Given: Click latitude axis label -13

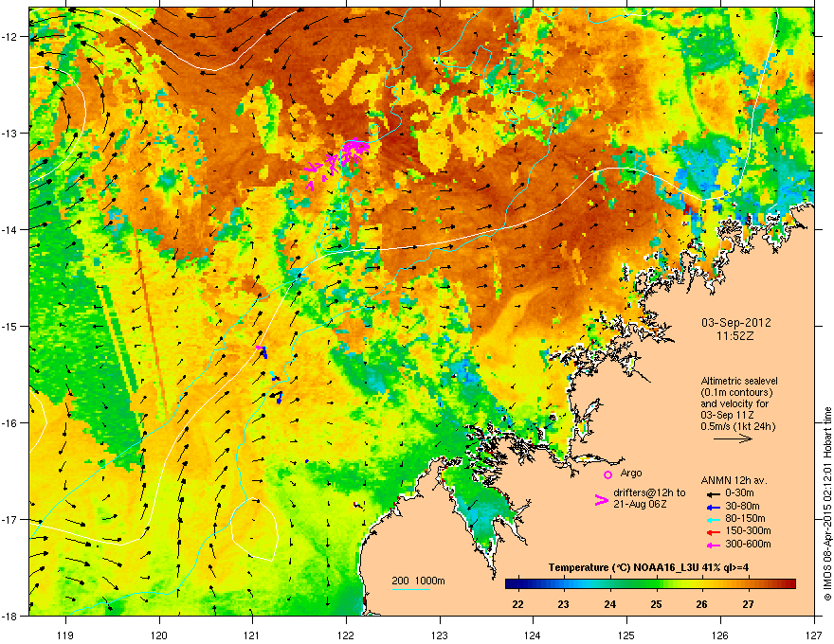Looking at the screenshot, I should [9, 133].
